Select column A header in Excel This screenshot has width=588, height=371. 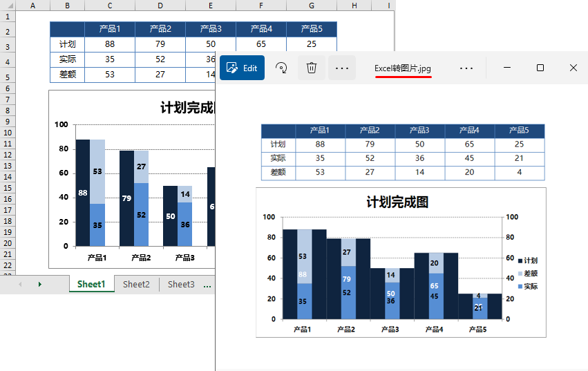(x=32, y=6)
